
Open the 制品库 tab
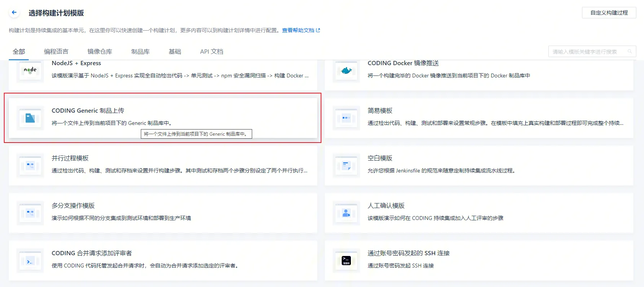[x=140, y=52]
